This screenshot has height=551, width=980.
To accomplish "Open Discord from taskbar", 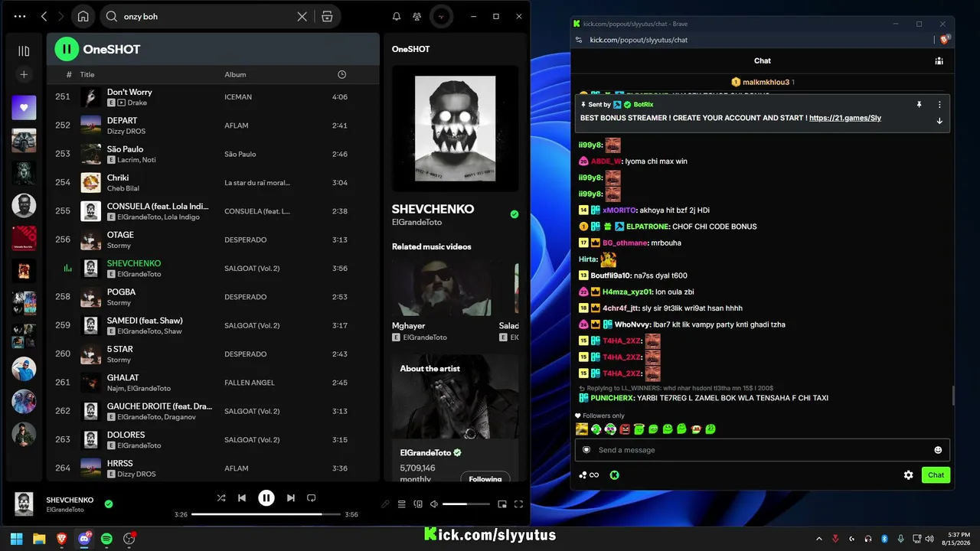I will 84,539.
